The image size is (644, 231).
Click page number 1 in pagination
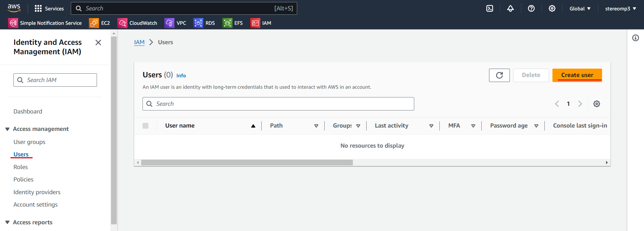pyautogui.click(x=568, y=104)
